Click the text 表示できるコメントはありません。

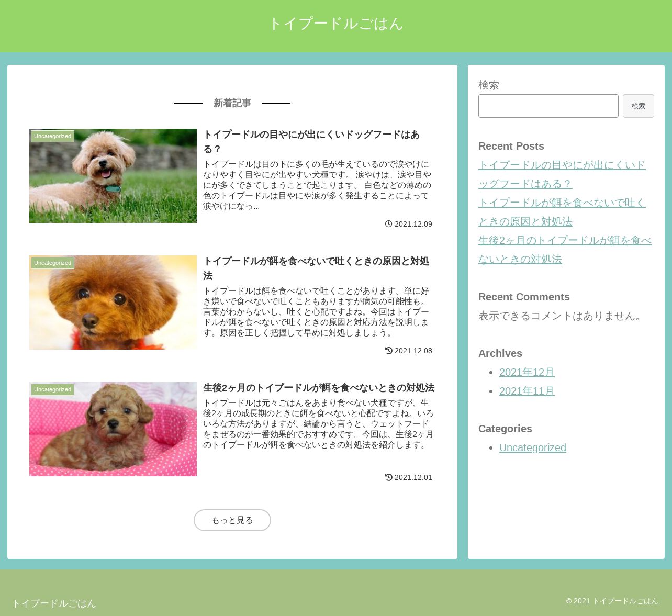562,316
